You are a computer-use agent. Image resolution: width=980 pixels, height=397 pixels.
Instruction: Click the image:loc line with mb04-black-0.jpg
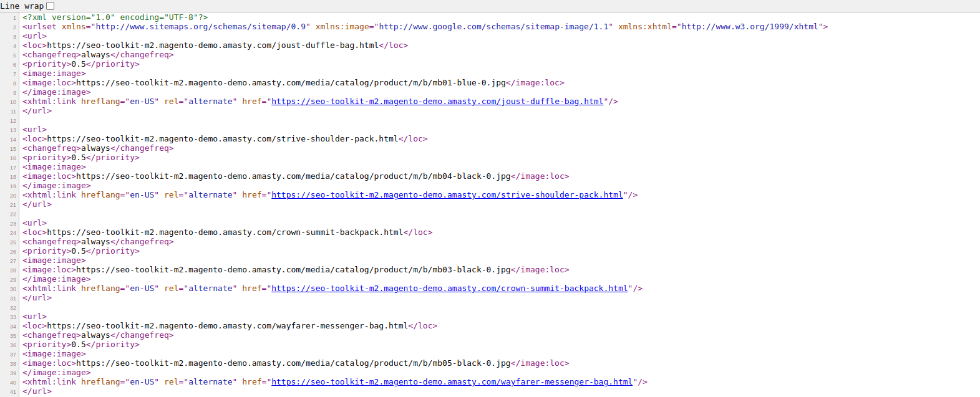coord(296,176)
